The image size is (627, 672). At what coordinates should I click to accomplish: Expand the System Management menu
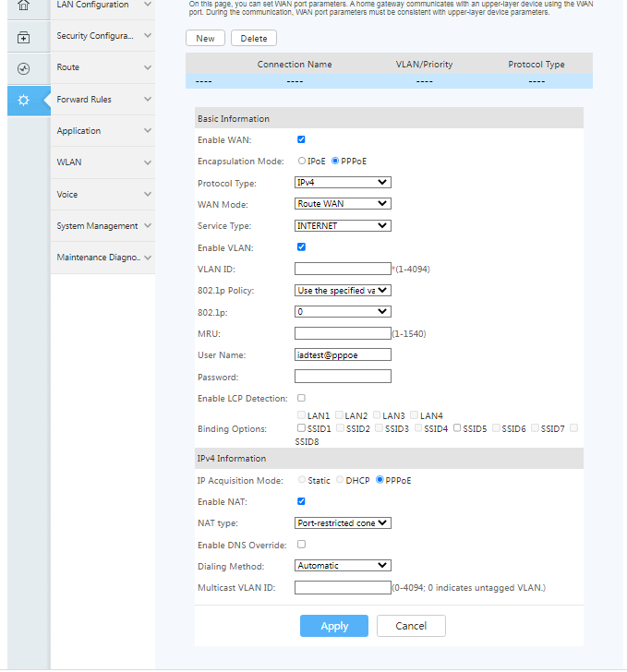[x=102, y=226]
